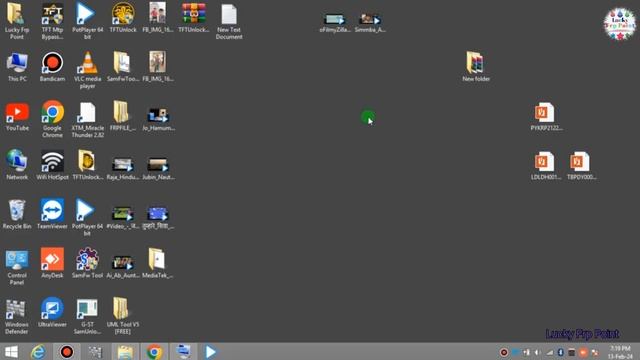Launch SamFw Tool shortcut
640x360 pixels.
[87, 263]
